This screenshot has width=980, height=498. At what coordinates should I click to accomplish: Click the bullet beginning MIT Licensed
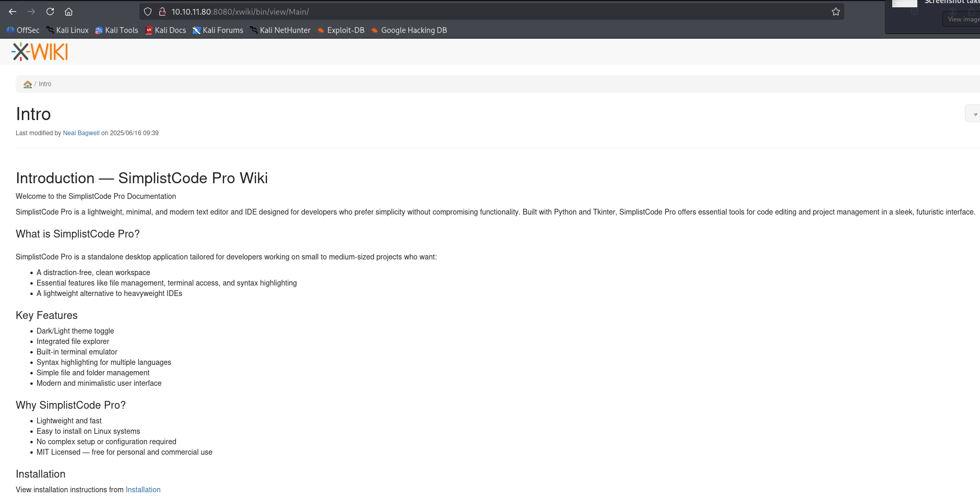point(124,452)
